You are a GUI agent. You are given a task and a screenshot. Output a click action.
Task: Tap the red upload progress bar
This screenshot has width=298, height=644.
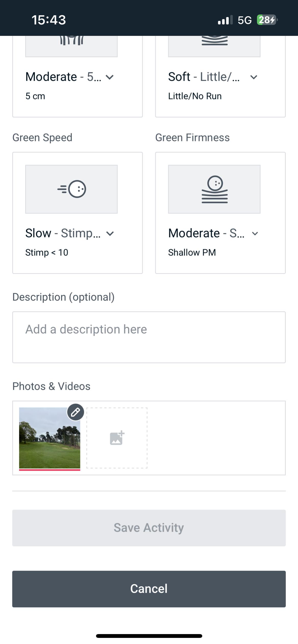pos(49,470)
